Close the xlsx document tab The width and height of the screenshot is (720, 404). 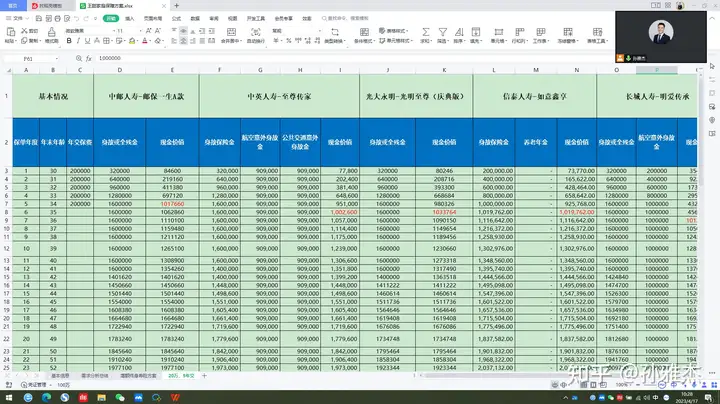tap(164, 6)
